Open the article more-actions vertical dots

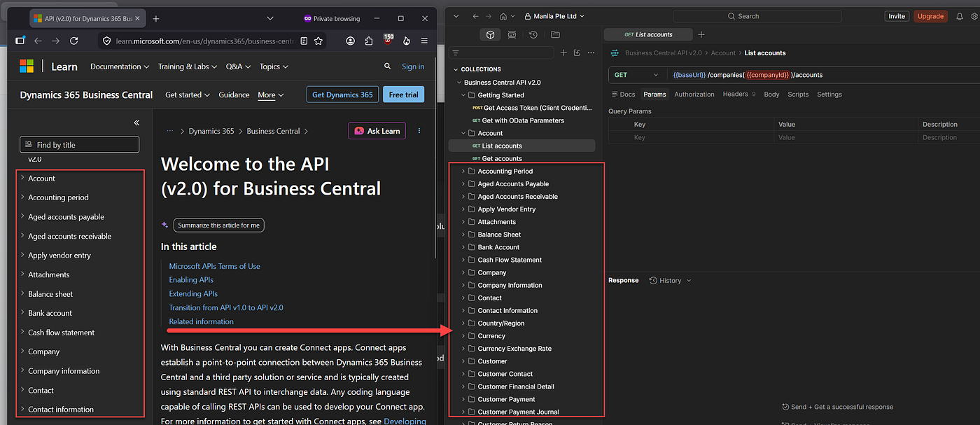419,131
